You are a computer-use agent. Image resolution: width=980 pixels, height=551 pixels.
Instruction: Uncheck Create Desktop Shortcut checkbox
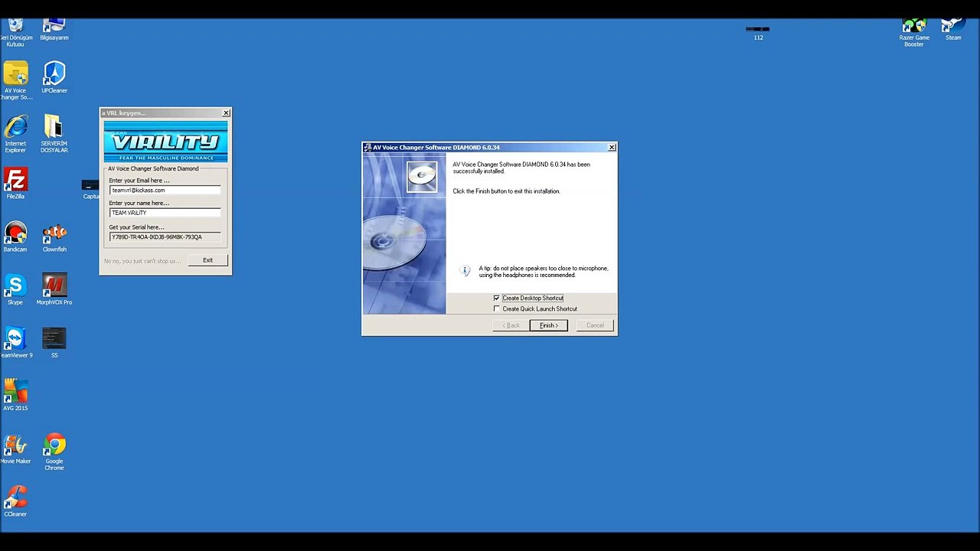click(x=497, y=298)
